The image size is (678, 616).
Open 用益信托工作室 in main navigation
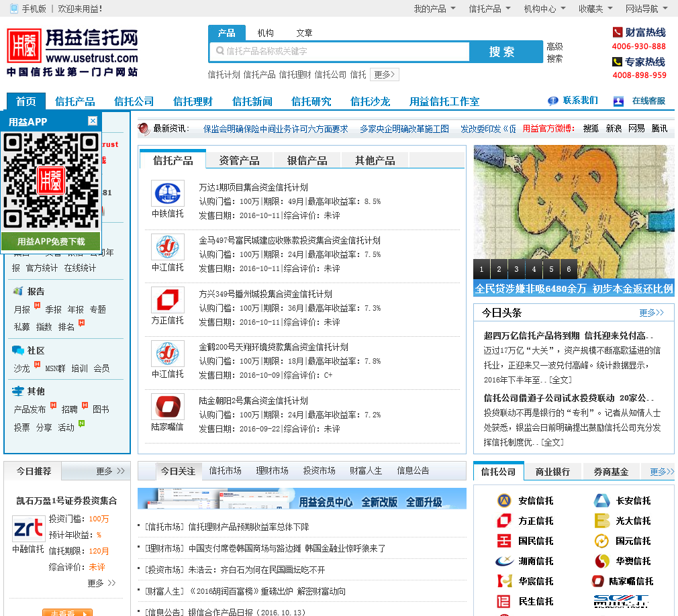444,101
